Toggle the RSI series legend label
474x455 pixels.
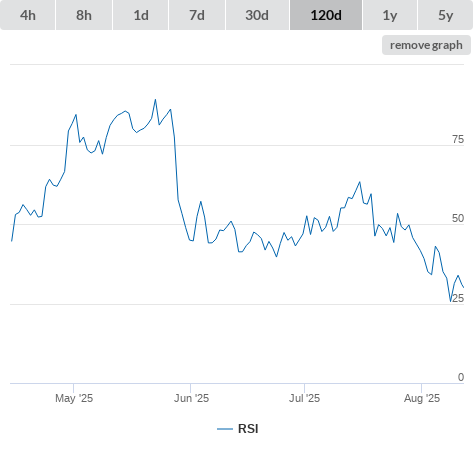248,429
